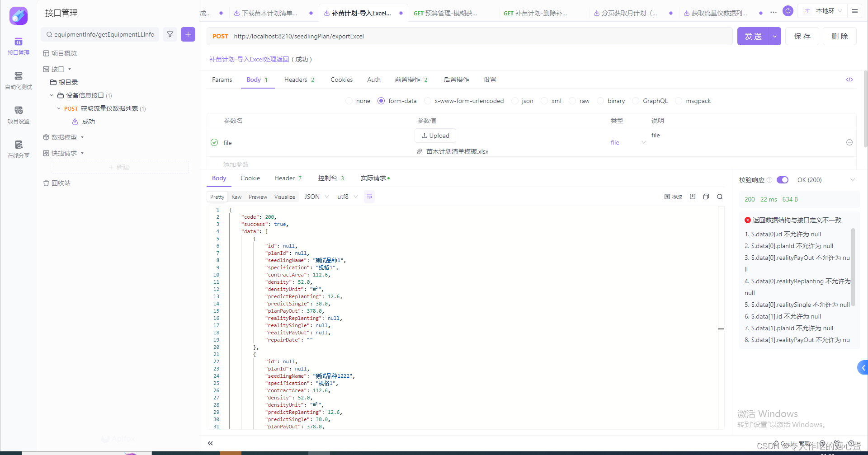Image resolution: width=868 pixels, height=455 pixels.
Task: Click the purple refresh sync icon
Action: pyautogui.click(x=788, y=11)
